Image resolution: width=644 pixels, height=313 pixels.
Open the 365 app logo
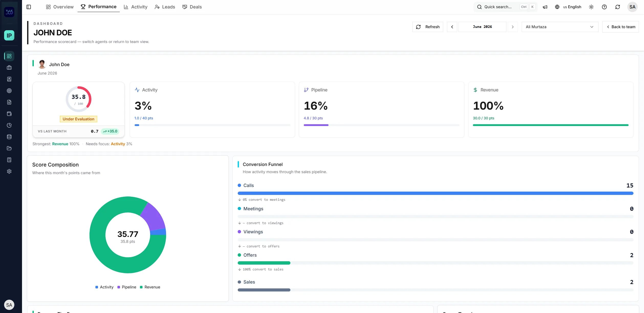click(x=9, y=12)
